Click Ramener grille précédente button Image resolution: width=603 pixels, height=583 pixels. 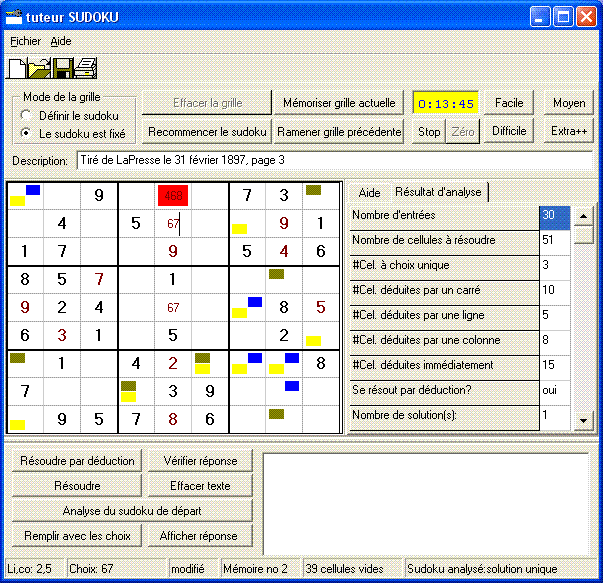pos(339,132)
